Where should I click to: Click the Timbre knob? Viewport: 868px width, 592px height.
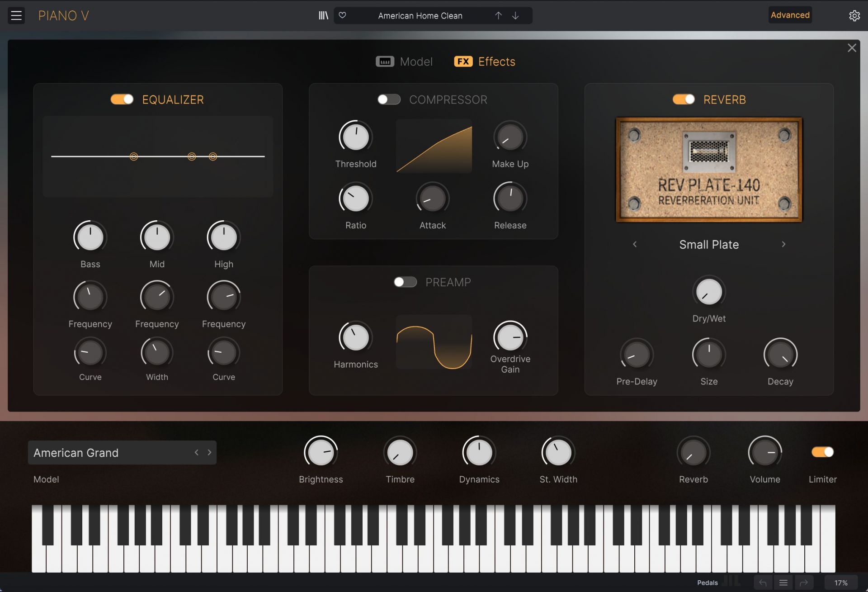(400, 452)
